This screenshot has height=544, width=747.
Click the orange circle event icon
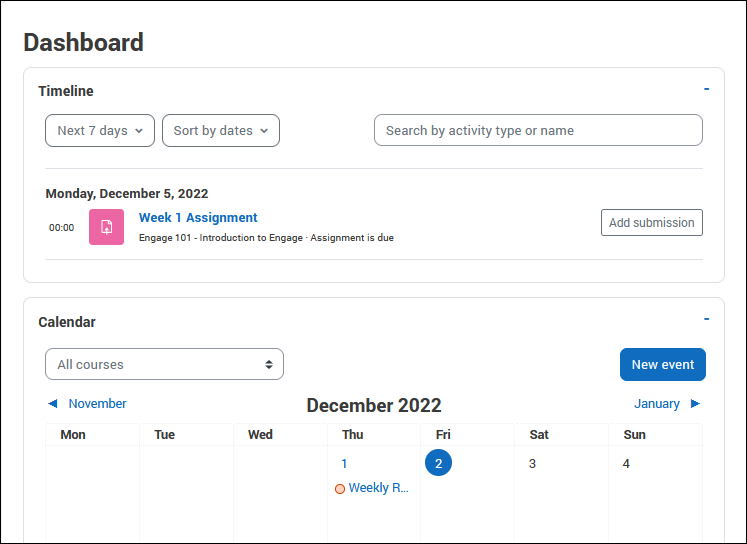pyautogui.click(x=340, y=489)
